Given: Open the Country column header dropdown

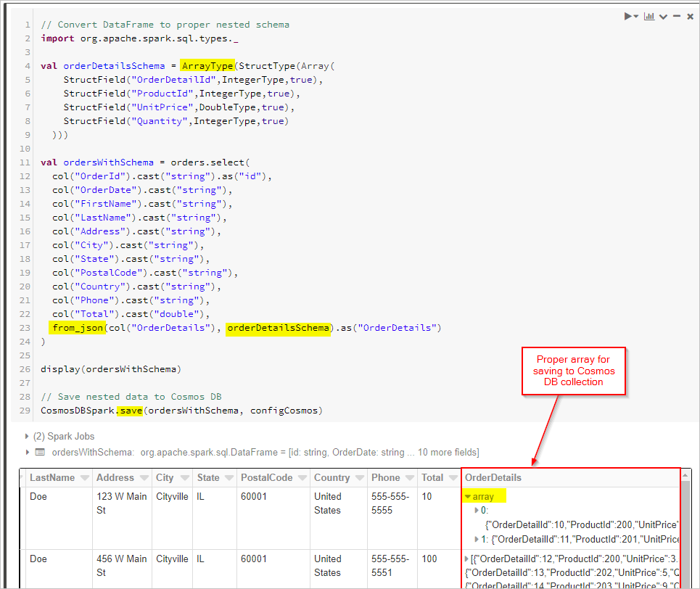Looking at the screenshot, I should tap(359, 477).
